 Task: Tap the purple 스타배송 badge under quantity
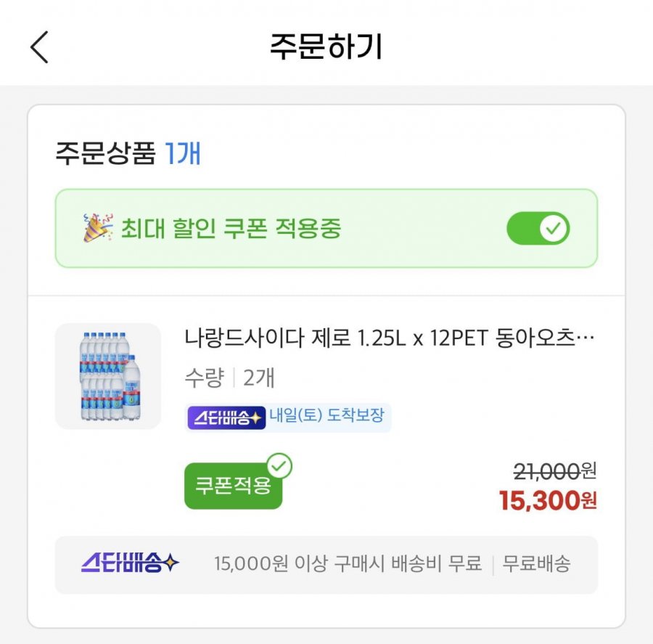tap(226, 418)
